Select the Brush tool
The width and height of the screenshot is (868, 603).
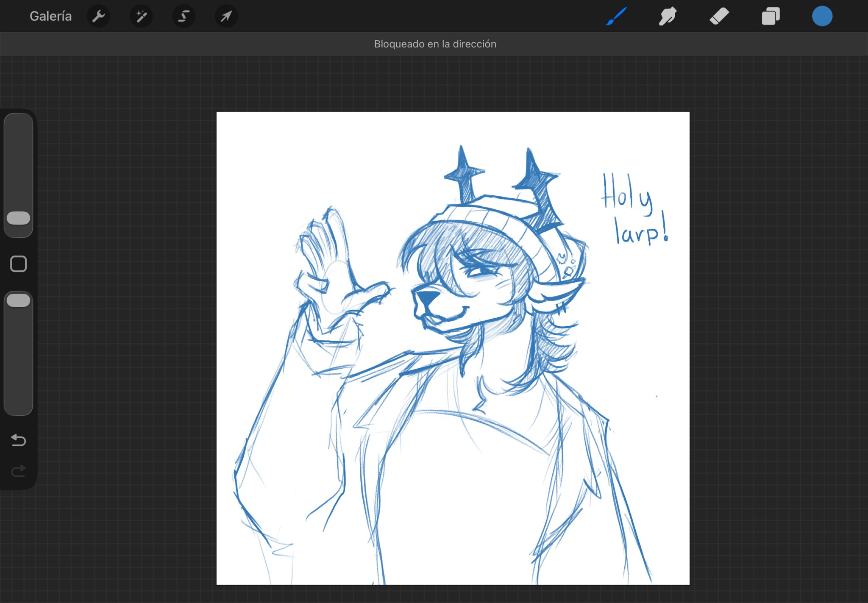coord(616,17)
